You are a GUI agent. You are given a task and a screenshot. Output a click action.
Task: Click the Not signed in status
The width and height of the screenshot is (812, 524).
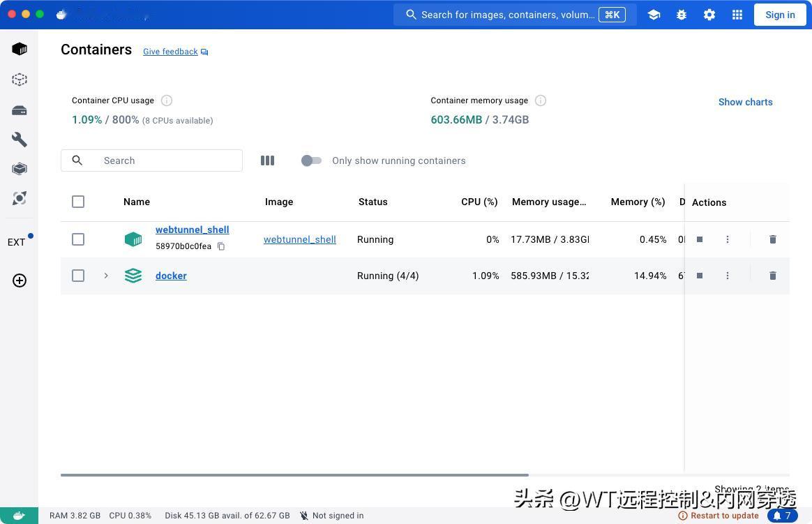point(331,516)
